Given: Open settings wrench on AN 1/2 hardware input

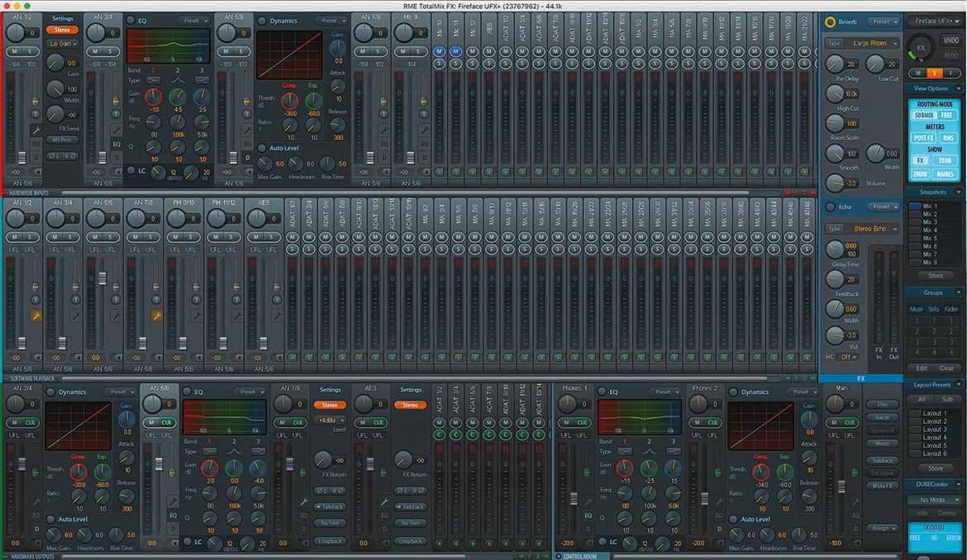Looking at the screenshot, I should pos(36,130).
